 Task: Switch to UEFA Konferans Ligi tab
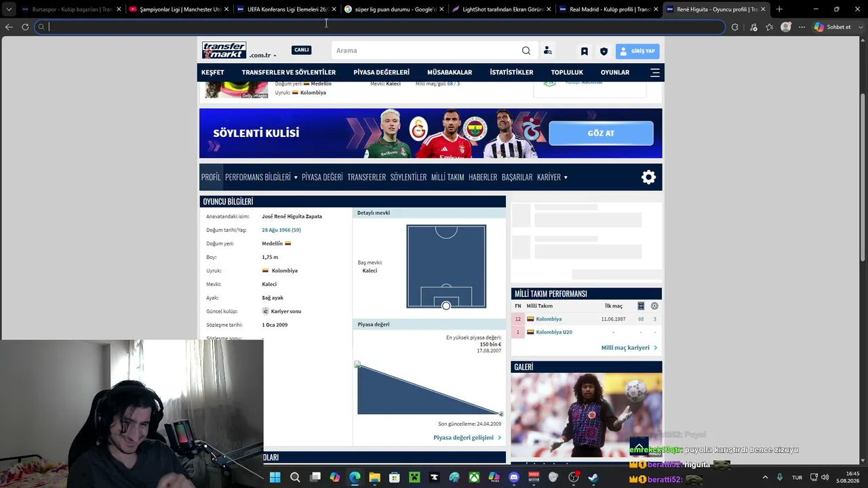click(x=285, y=9)
